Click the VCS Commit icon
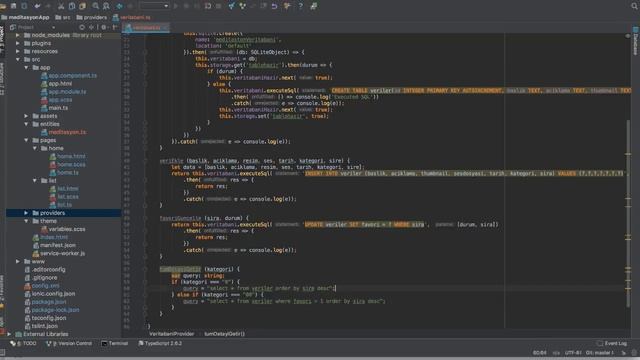 pos(242,6)
